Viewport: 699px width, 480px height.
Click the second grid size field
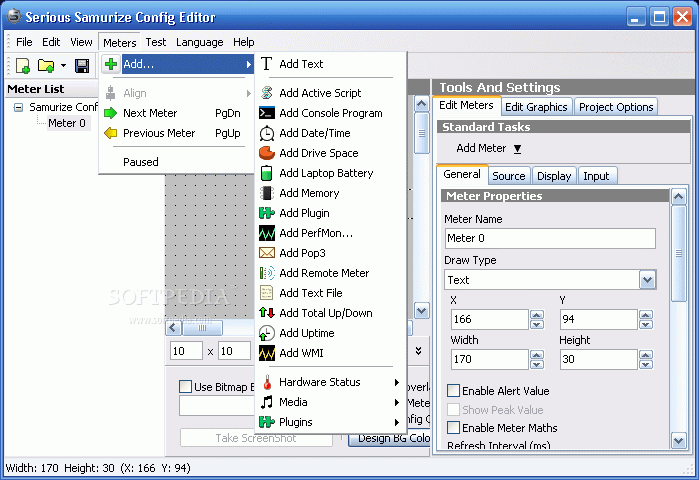[234, 351]
